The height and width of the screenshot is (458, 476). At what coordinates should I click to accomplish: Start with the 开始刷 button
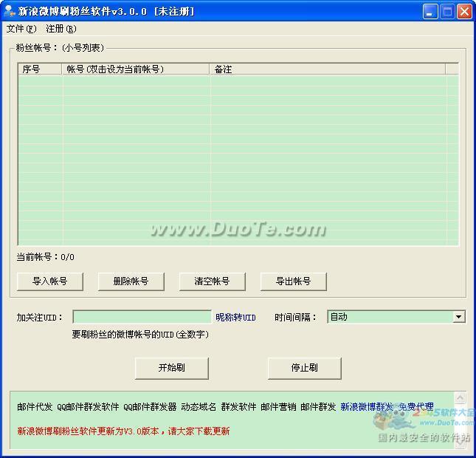(172, 368)
